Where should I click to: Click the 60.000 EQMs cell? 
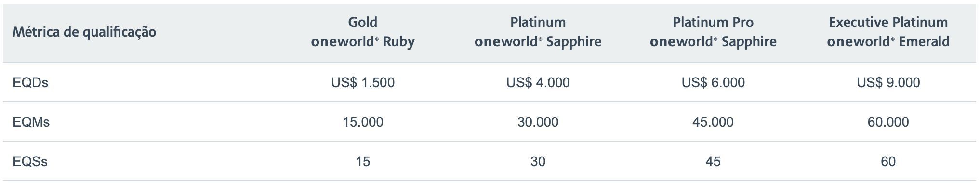888,122
